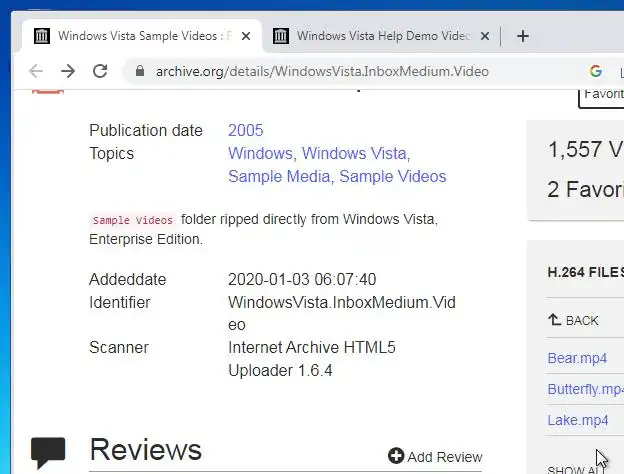Viewport: 624px width, 474px height.
Task: Download the Lake.mp4 file
Action: [577, 420]
